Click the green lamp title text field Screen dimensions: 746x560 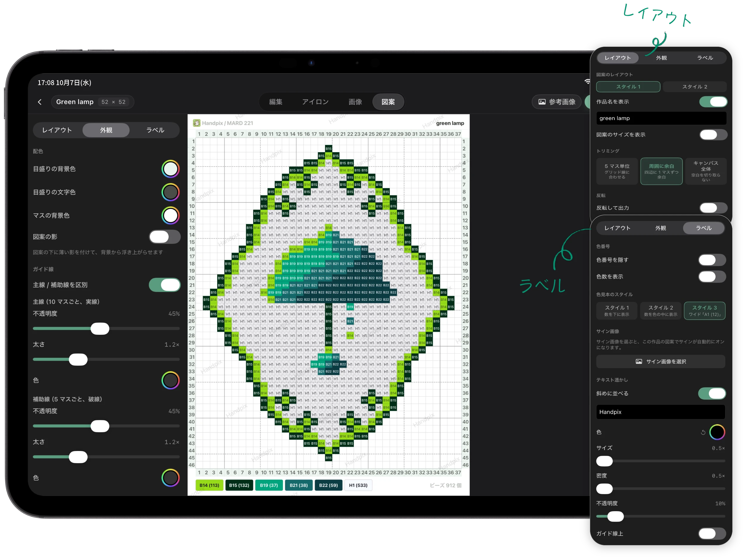[x=661, y=118]
